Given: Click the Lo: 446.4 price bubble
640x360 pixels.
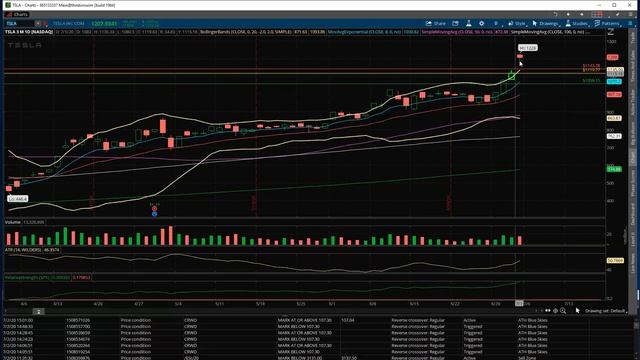Looking at the screenshot, I should [18, 199].
